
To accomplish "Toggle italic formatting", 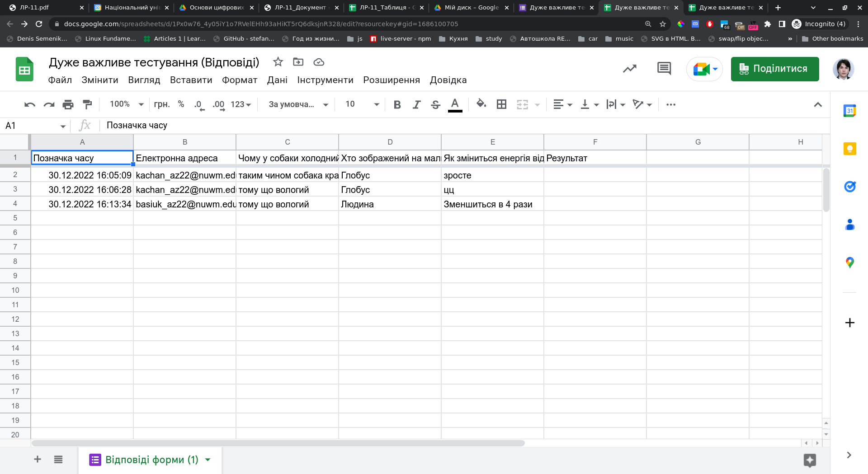I will (416, 104).
